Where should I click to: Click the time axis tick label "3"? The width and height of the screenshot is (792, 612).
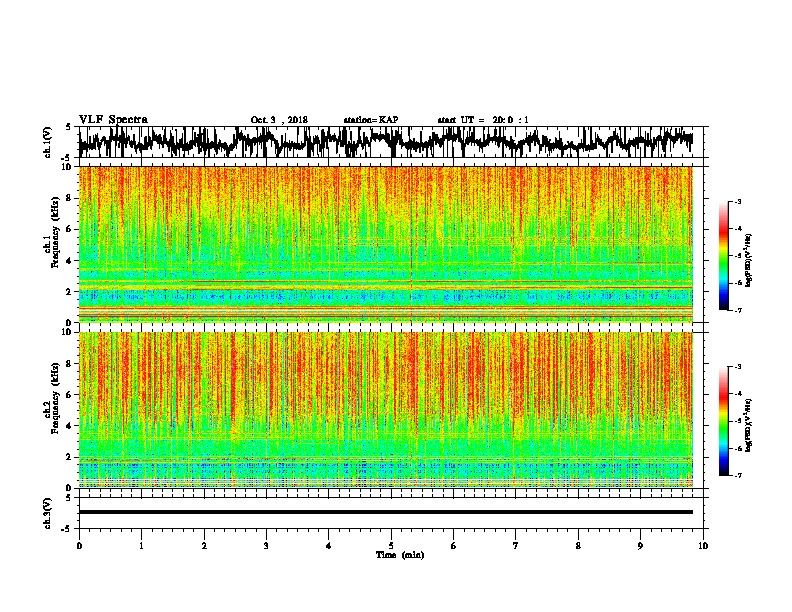click(266, 546)
